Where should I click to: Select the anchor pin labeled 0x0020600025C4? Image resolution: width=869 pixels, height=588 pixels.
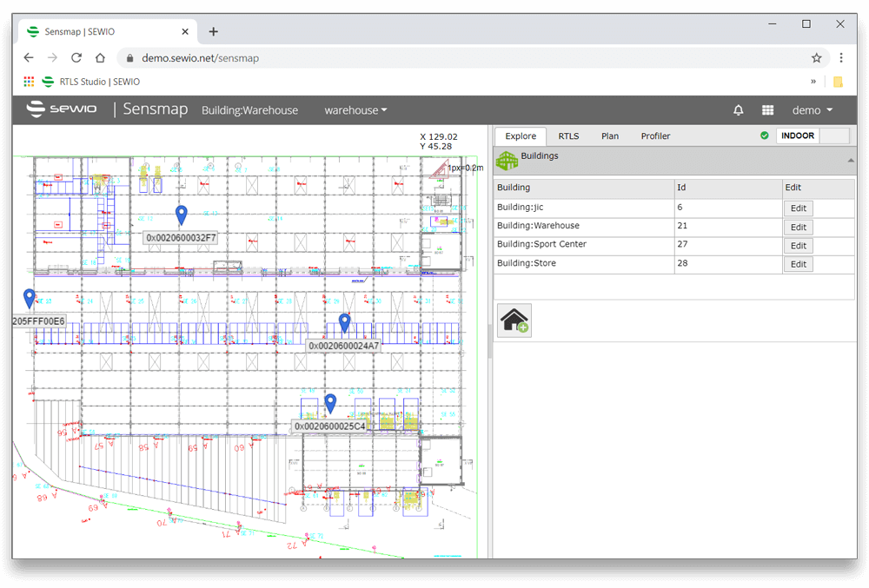329,402
